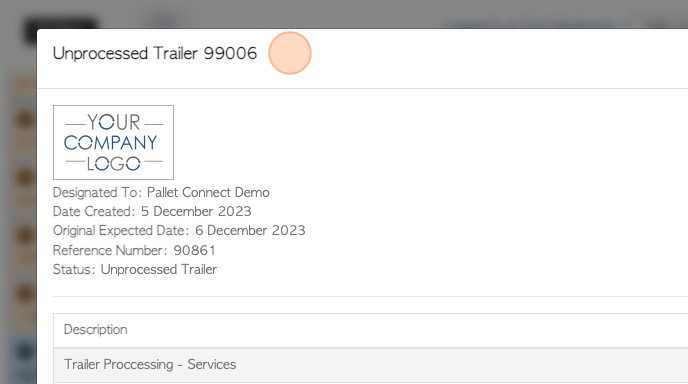This screenshot has width=688, height=384.
Task: Click the top blurred brown icon in the background list
Action: (x=24, y=119)
